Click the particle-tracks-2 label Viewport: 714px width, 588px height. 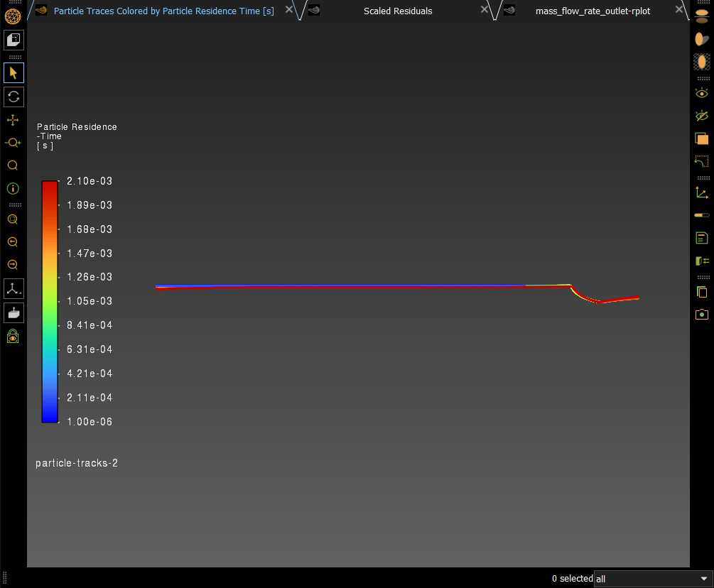click(76, 462)
